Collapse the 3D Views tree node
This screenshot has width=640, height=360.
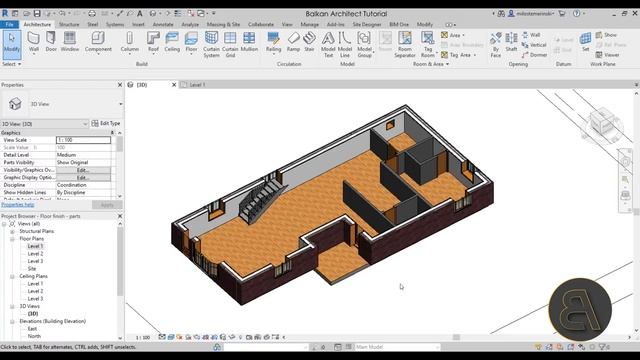click(12, 306)
